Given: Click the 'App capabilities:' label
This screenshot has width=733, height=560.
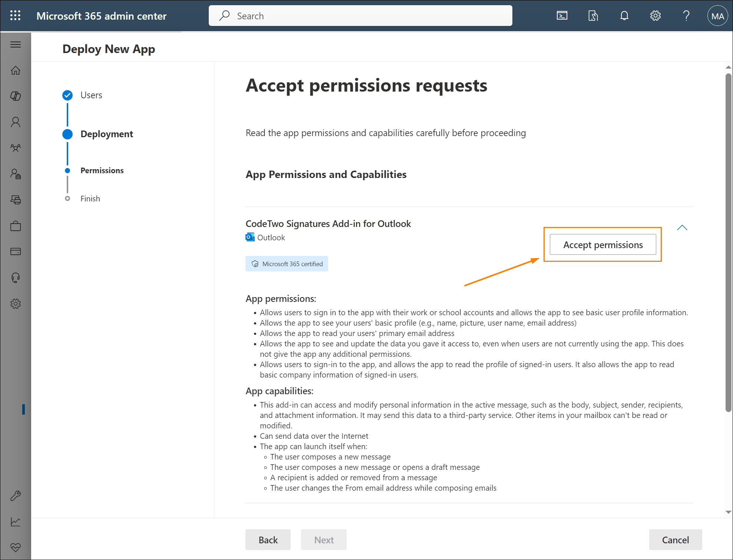Looking at the screenshot, I should [x=280, y=391].
